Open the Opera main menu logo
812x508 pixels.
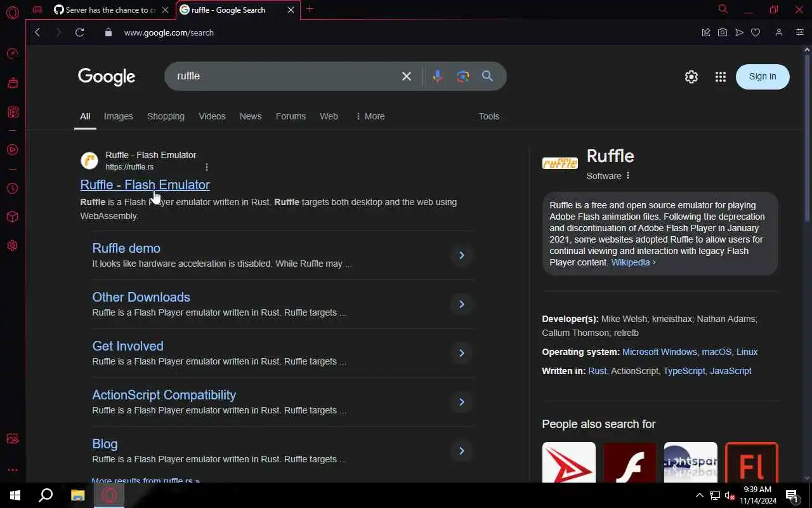pyautogui.click(x=12, y=12)
